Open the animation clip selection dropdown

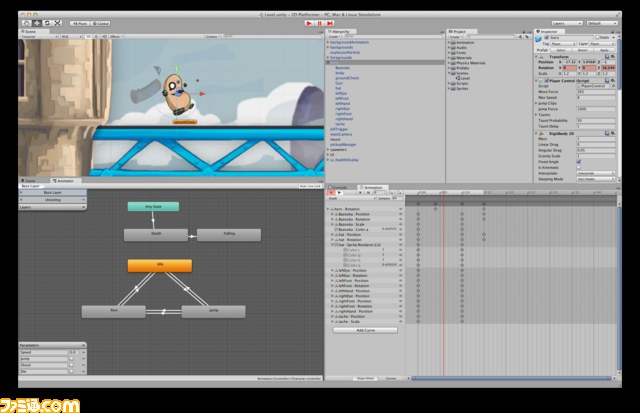(x=352, y=198)
